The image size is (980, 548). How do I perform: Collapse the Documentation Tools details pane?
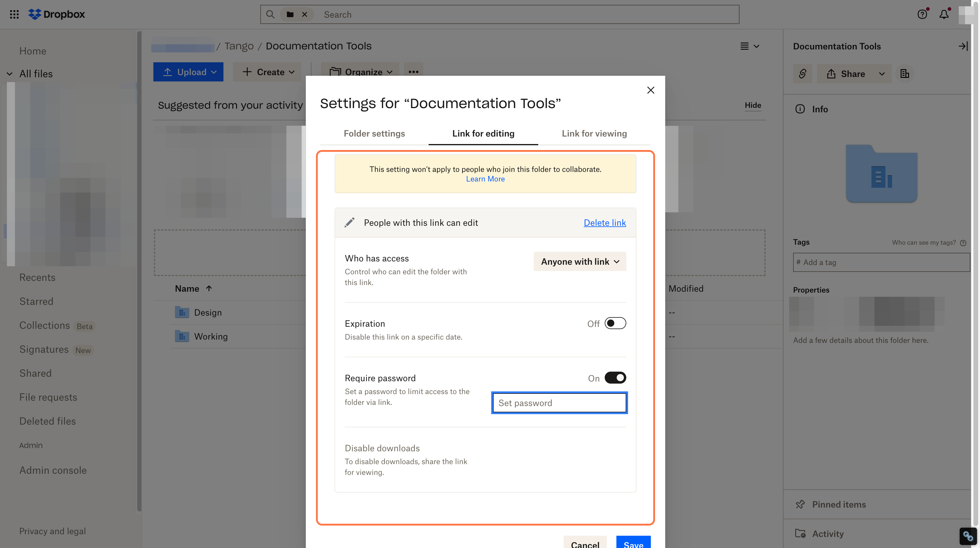(963, 46)
